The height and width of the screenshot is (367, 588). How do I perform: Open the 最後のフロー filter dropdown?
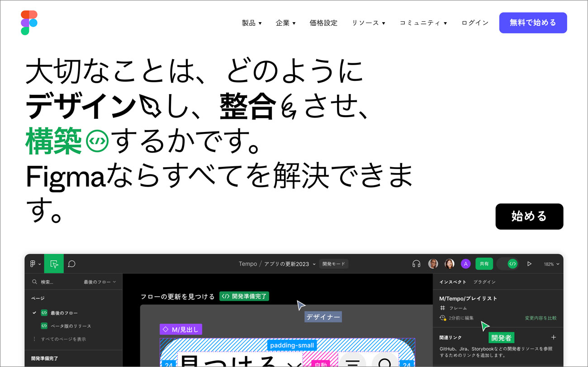pyautogui.click(x=100, y=282)
